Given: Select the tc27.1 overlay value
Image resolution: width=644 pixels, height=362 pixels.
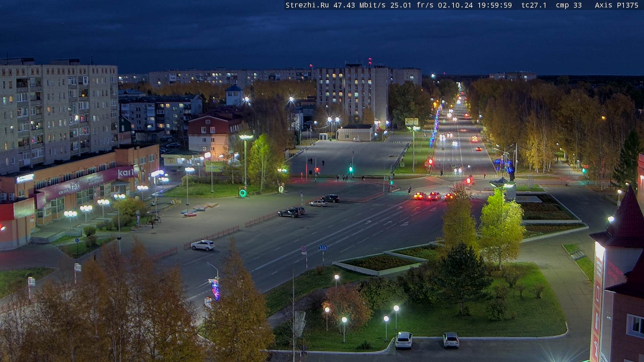Looking at the screenshot, I should click(534, 5).
